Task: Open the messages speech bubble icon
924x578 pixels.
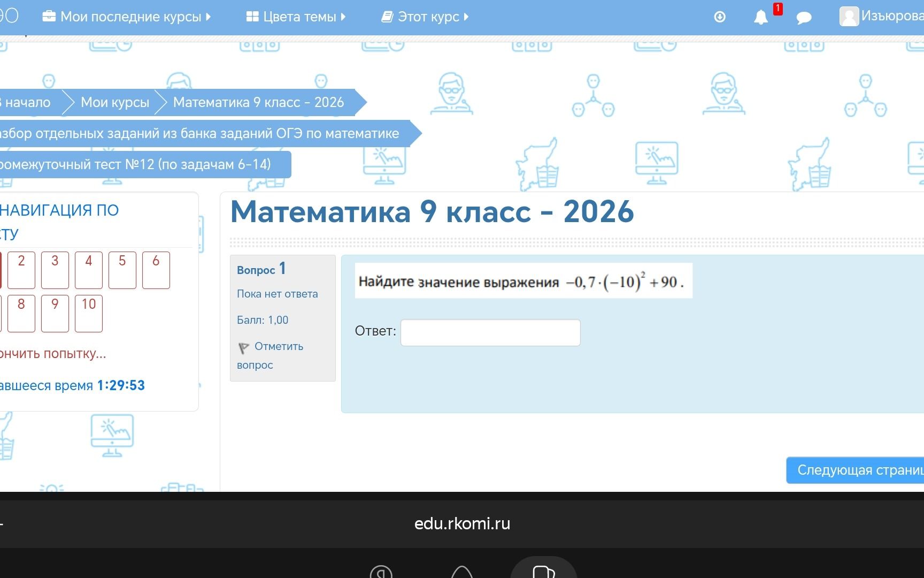Action: (x=804, y=18)
